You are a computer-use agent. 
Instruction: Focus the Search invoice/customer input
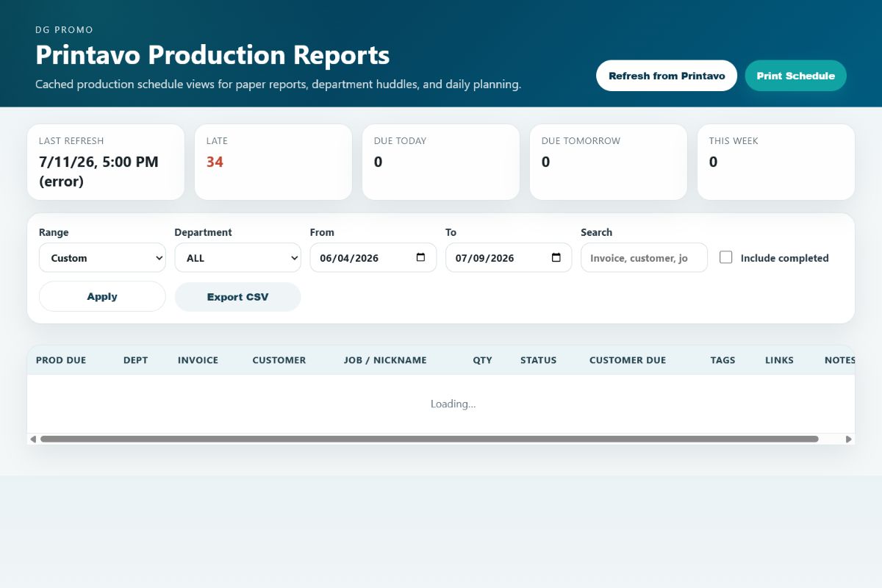tap(644, 258)
